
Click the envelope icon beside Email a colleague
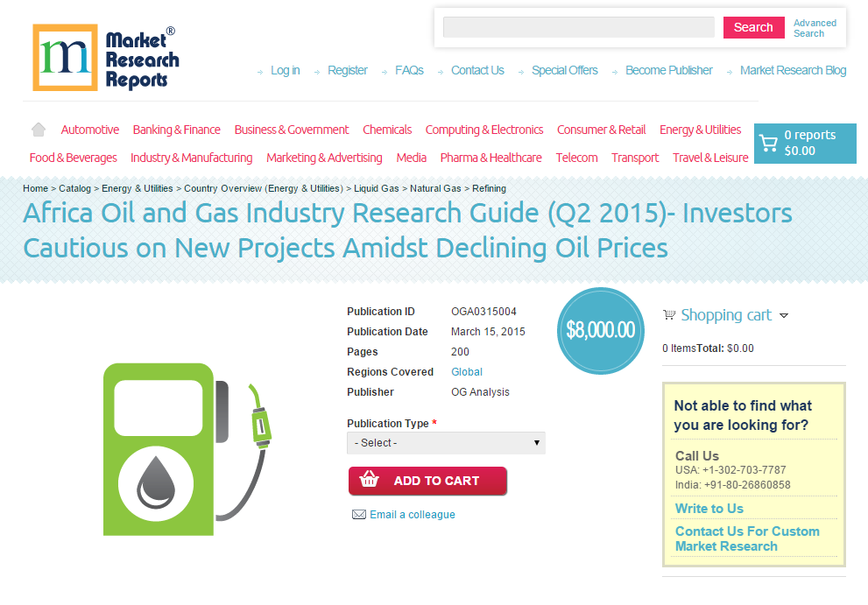coord(358,514)
